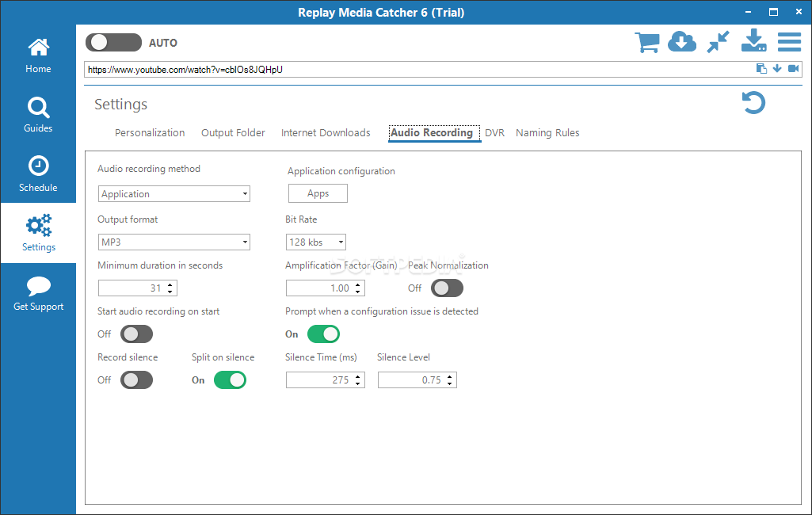Switch to DVR tab

494,132
